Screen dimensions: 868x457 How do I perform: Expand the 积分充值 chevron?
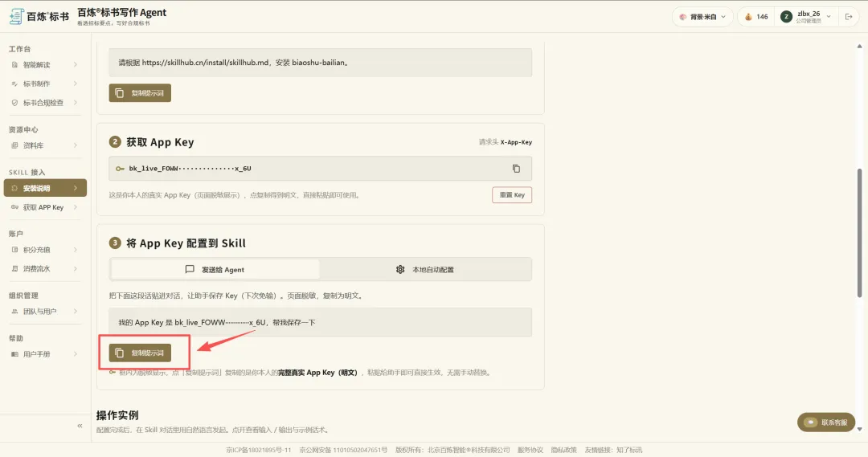tap(76, 250)
